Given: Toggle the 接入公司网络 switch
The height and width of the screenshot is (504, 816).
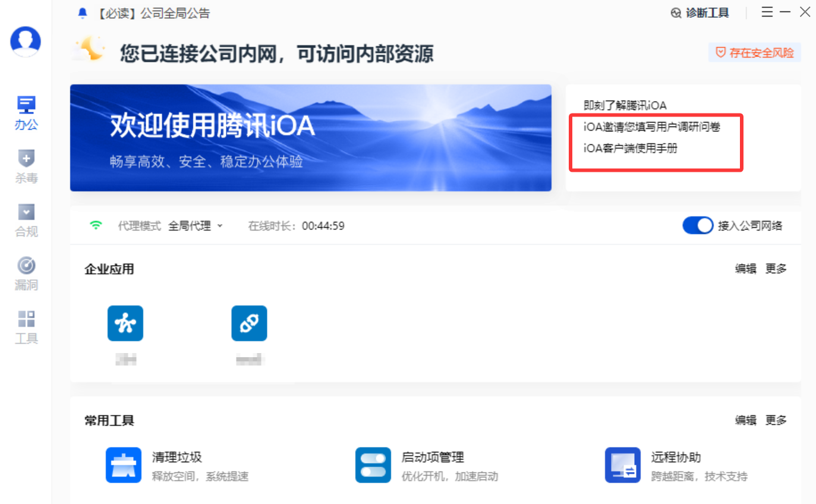Looking at the screenshot, I should (698, 226).
